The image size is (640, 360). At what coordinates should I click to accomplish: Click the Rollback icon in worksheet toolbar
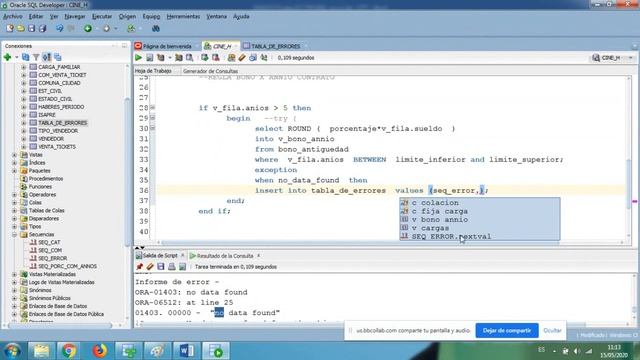pos(216,58)
